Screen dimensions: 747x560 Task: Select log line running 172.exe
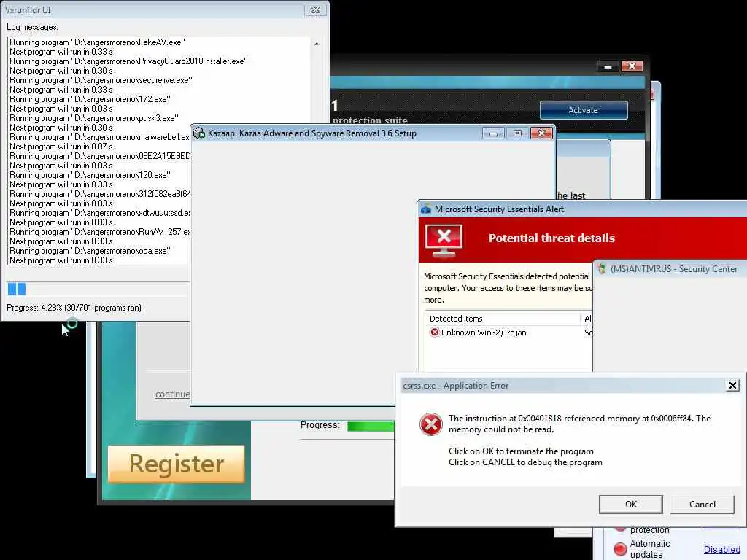click(x=90, y=99)
